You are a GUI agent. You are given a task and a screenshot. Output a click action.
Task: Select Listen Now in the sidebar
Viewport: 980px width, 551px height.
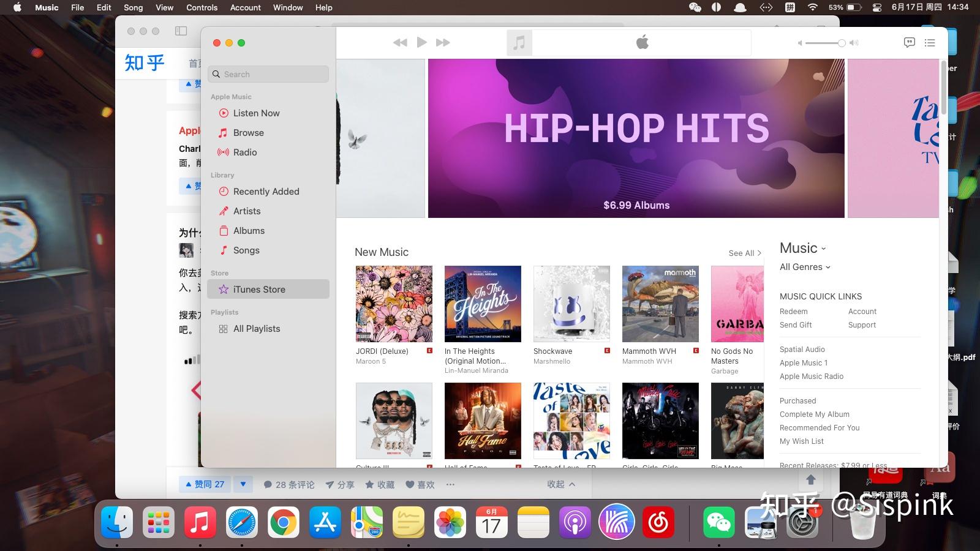coord(256,113)
